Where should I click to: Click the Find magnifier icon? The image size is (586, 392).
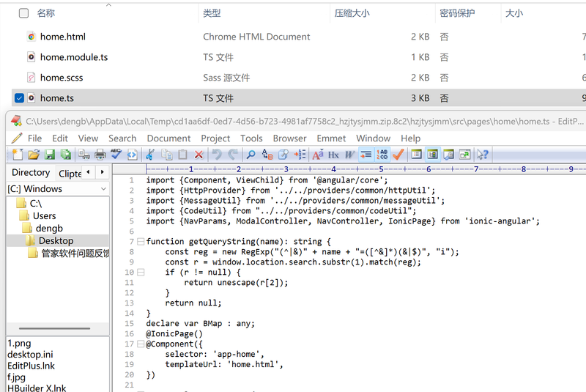click(251, 155)
